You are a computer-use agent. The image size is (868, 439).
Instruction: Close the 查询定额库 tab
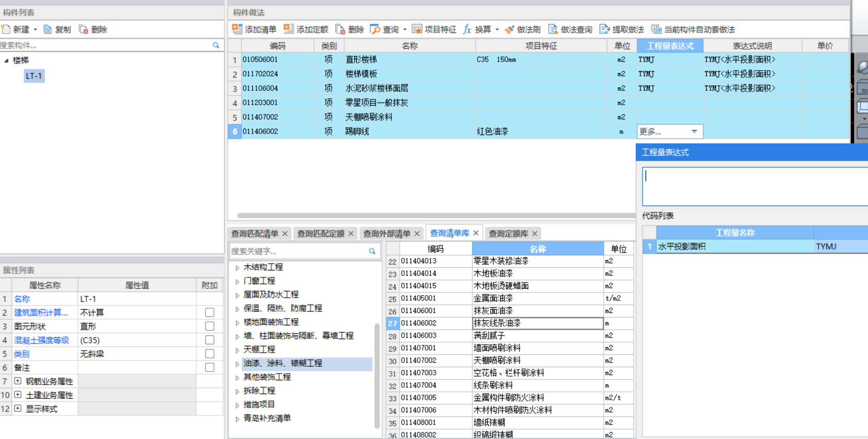click(535, 233)
